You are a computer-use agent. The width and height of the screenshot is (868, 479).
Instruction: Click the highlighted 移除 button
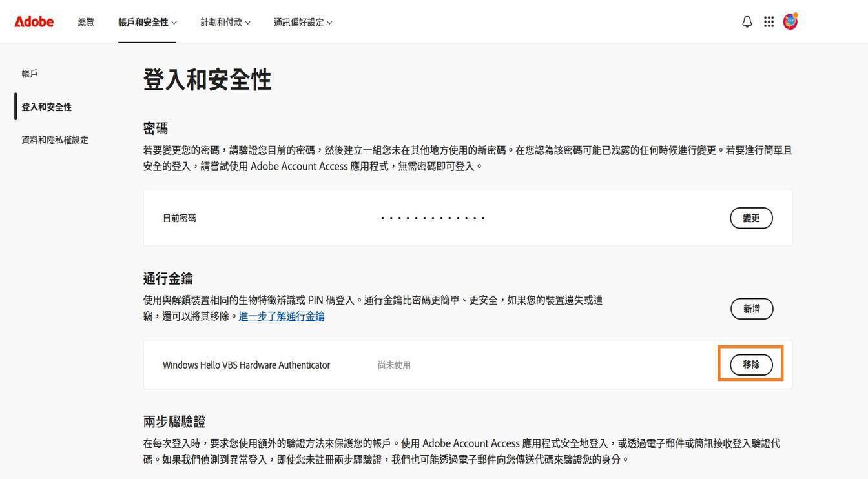pos(751,364)
